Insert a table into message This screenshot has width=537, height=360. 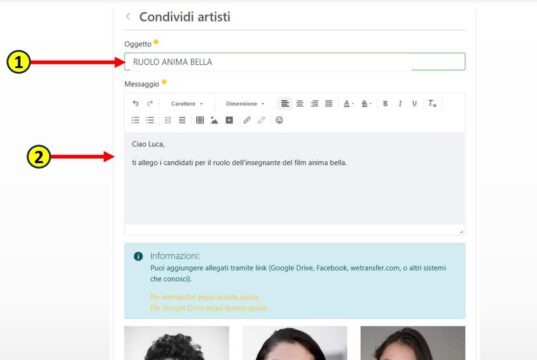tap(200, 120)
